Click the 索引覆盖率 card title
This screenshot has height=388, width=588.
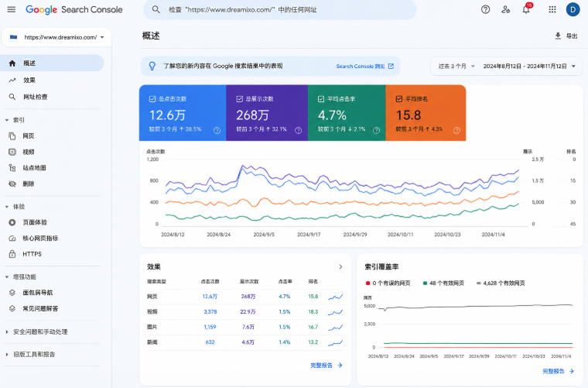pyautogui.click(x=381, y=266)
